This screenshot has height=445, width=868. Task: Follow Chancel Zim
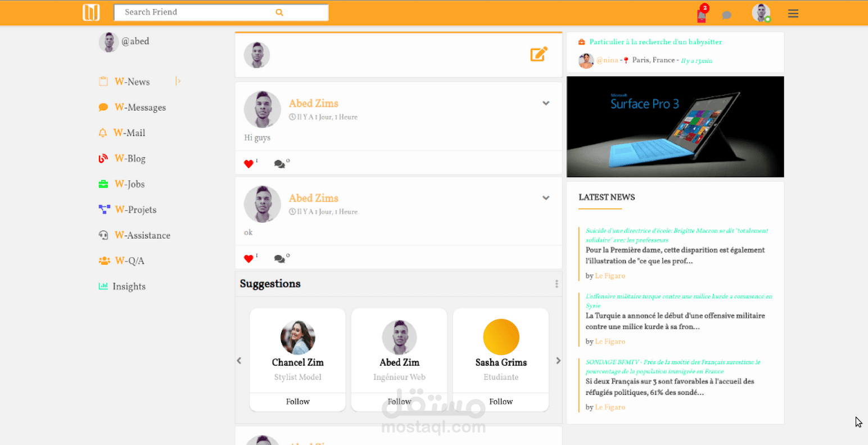297,401
